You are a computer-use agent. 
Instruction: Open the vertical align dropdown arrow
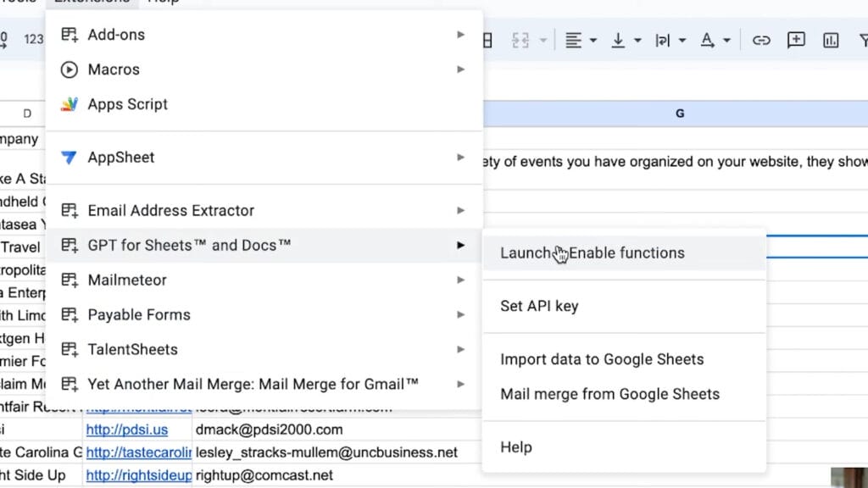tap(637, 41)
